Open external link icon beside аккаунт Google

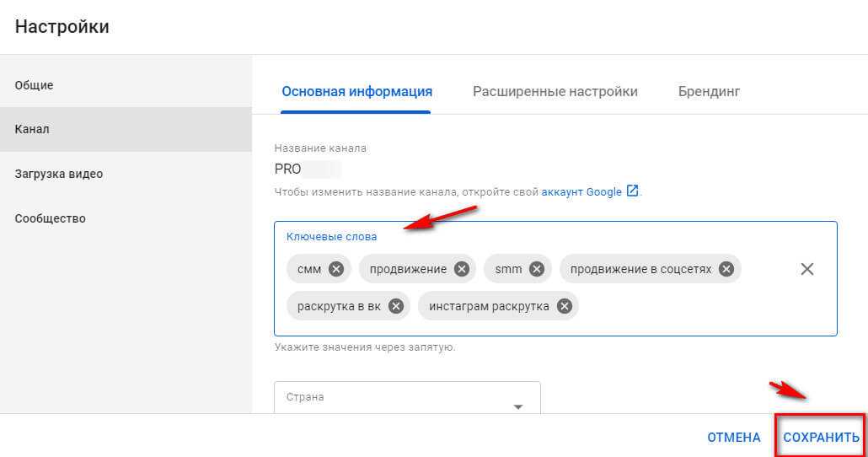[632, 191]
